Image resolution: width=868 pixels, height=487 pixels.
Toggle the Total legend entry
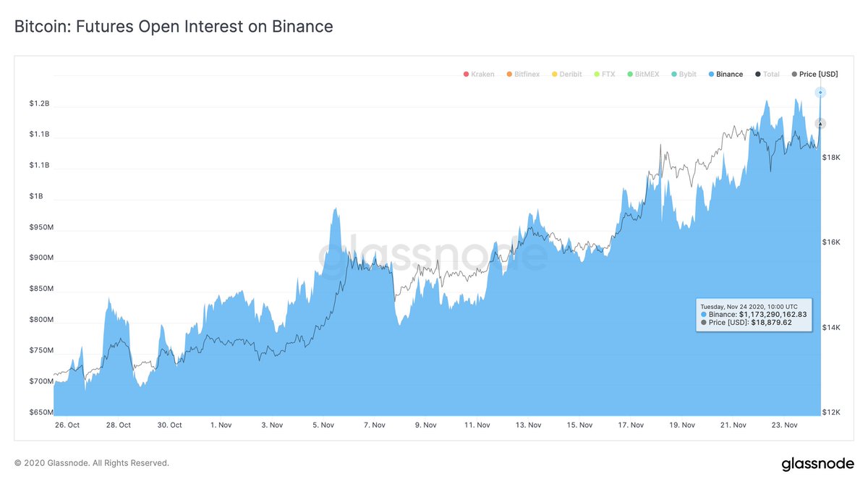pos(767,75)
